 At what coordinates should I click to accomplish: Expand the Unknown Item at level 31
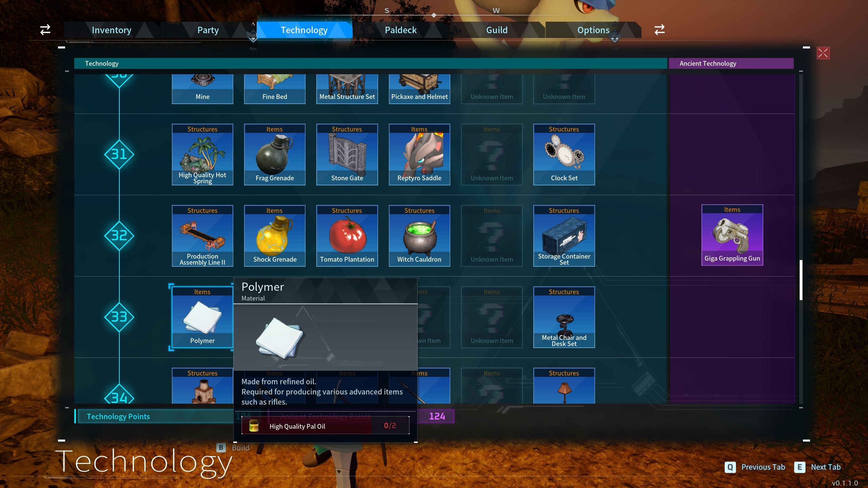pos(491,154)
